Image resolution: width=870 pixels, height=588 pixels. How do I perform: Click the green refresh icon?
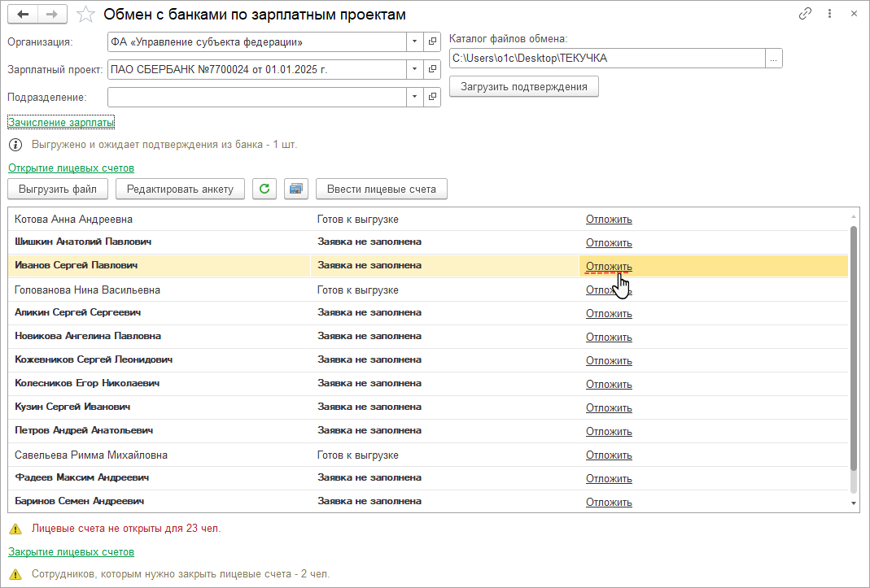(x=264, y=189)
